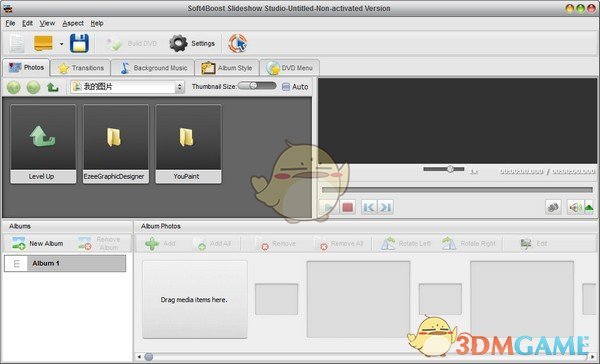Jump to previous slide

[369, 207]
